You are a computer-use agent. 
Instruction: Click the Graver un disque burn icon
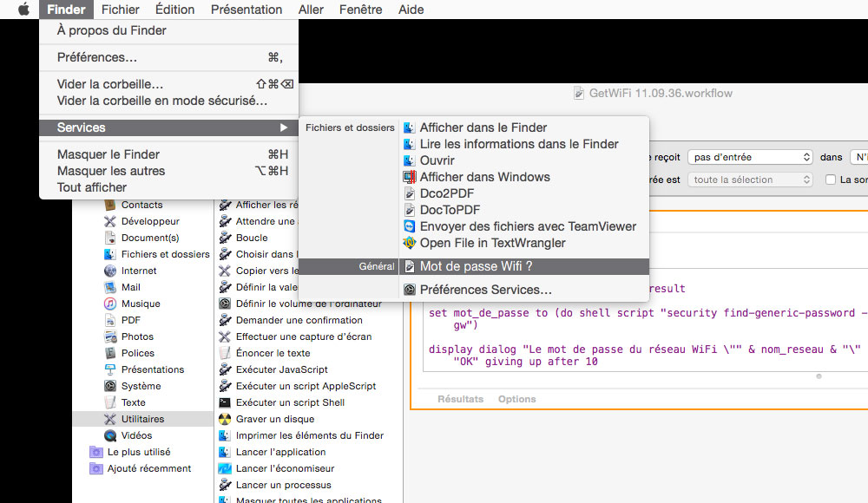[225, 419]
